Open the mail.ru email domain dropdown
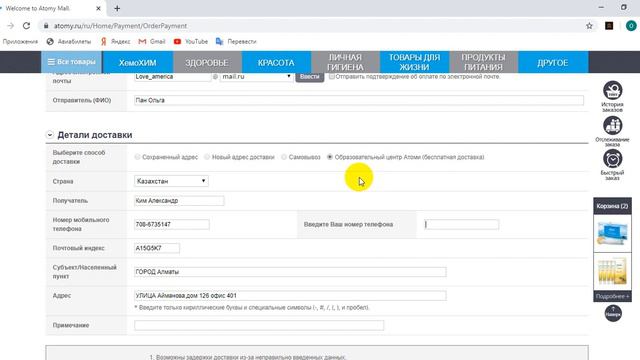Viewport: 640px width, 360px height. [x=256, y=76]
